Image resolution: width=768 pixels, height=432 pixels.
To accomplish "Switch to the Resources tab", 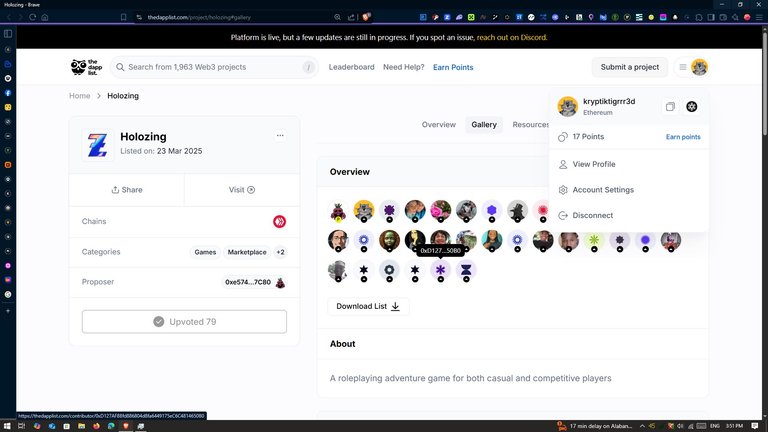I will pyautogui.click(x=530, y=124).
